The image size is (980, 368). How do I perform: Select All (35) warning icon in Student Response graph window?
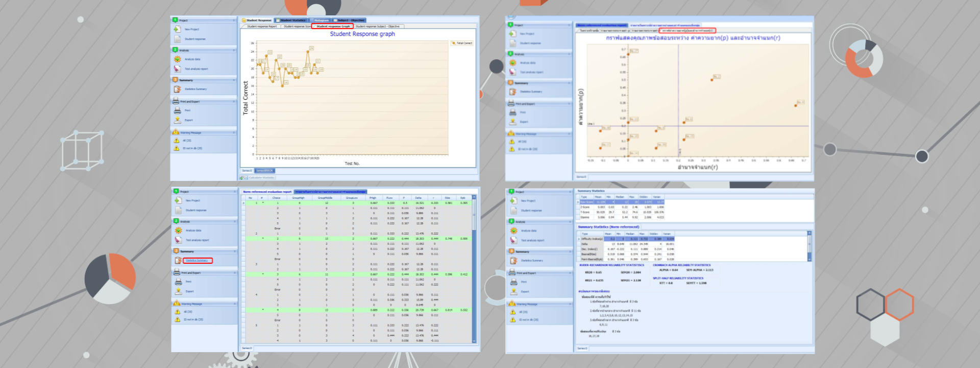point(177,141)
